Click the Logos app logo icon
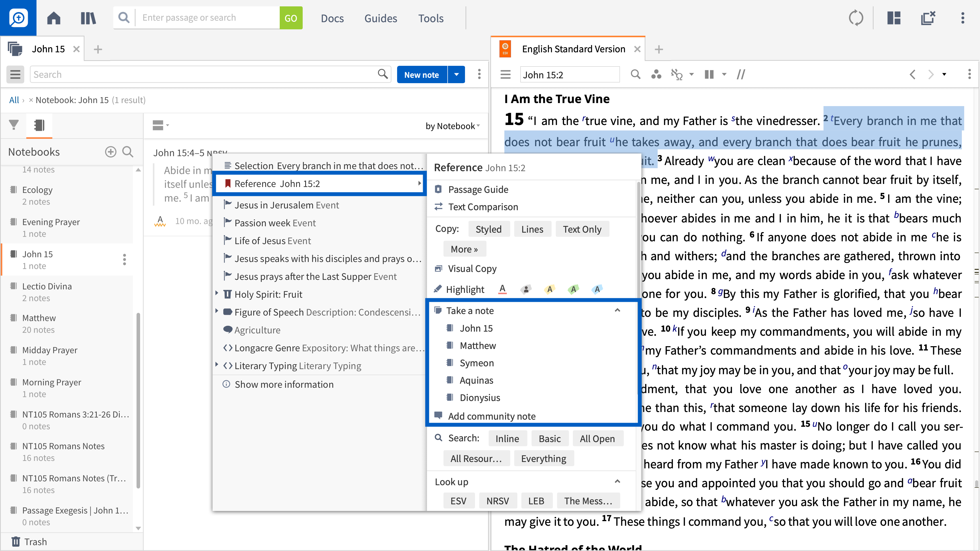The image size is (980, 551). click(18, 18)
